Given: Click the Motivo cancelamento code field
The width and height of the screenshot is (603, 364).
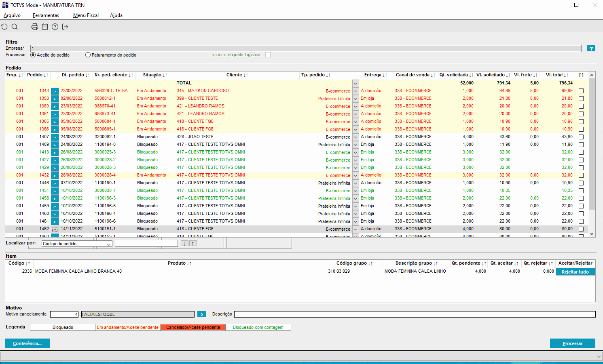Looking at the screenshot, I should [x=64, y=314].
